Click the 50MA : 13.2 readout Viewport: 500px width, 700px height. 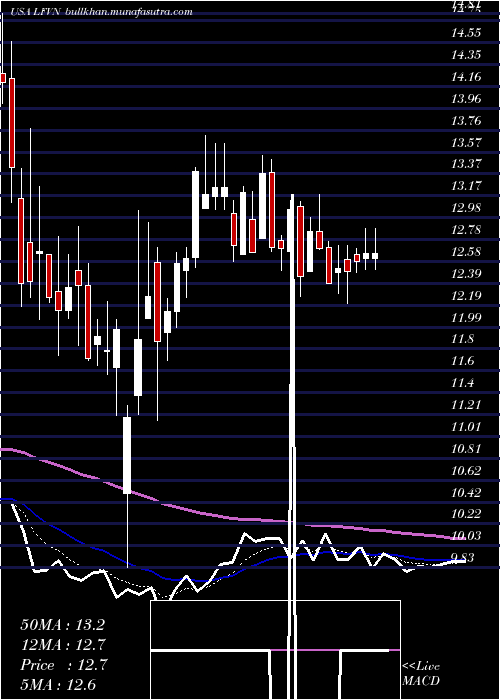pyautogui.click(x=63, y=625)
